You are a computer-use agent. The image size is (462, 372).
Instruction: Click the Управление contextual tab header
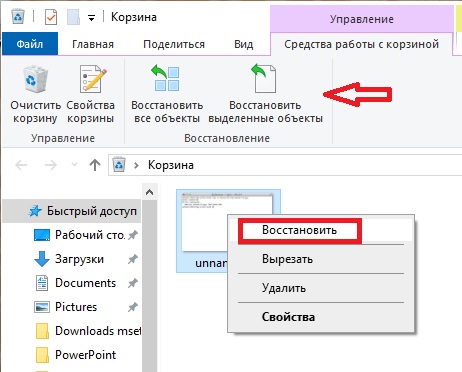coord(362,19)
